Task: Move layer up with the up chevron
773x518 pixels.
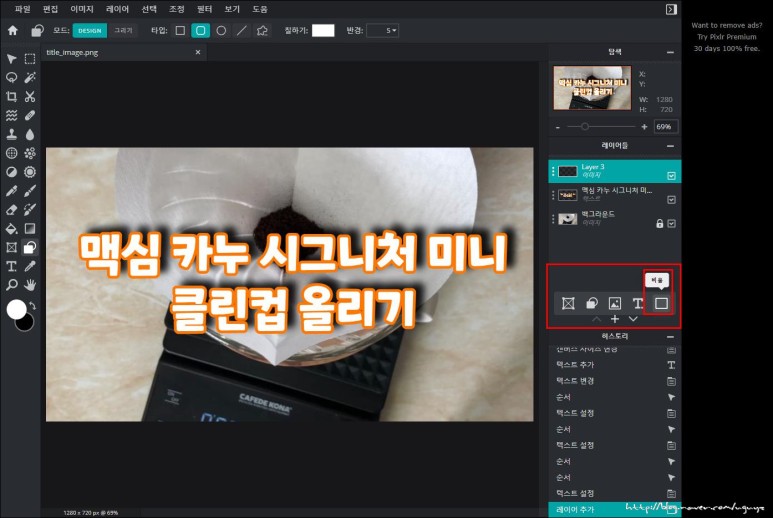Action: click(597, 319)
